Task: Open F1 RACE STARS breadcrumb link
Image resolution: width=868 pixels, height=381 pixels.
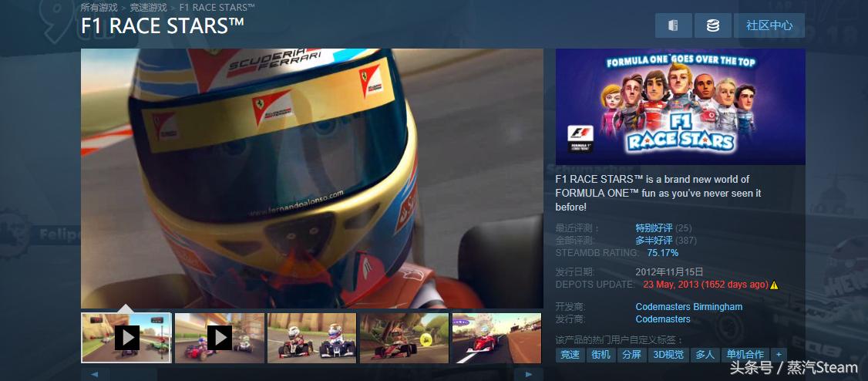Action: click(217, 7)
